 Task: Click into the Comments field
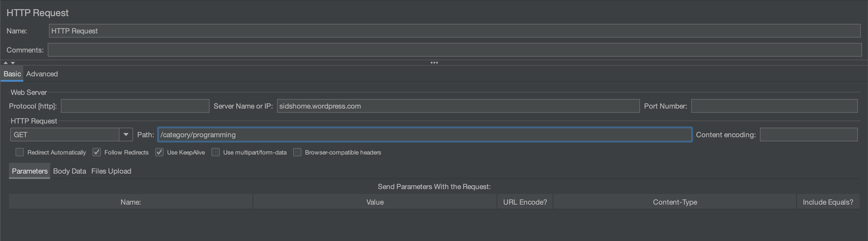click(x=454, y=50)
